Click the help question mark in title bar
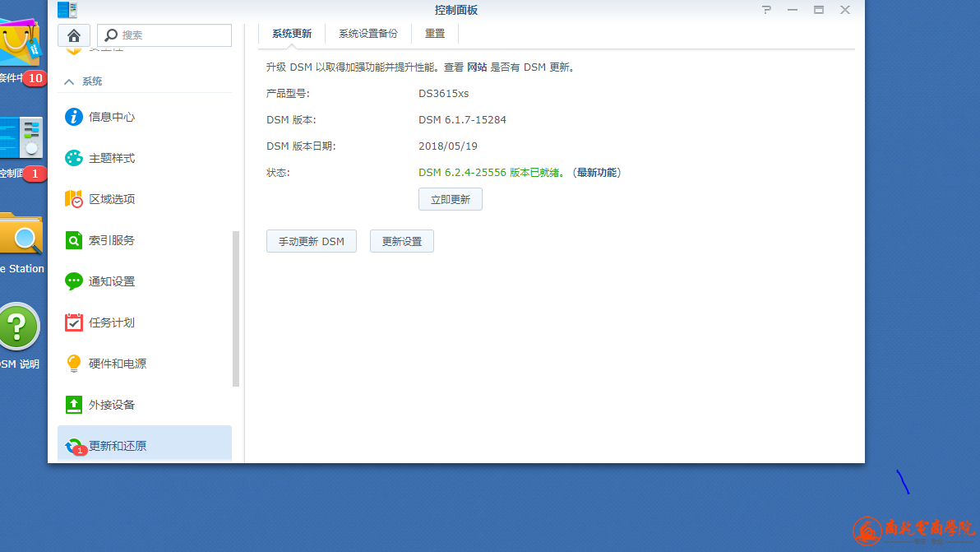980x552 pixels. [766, 10]
